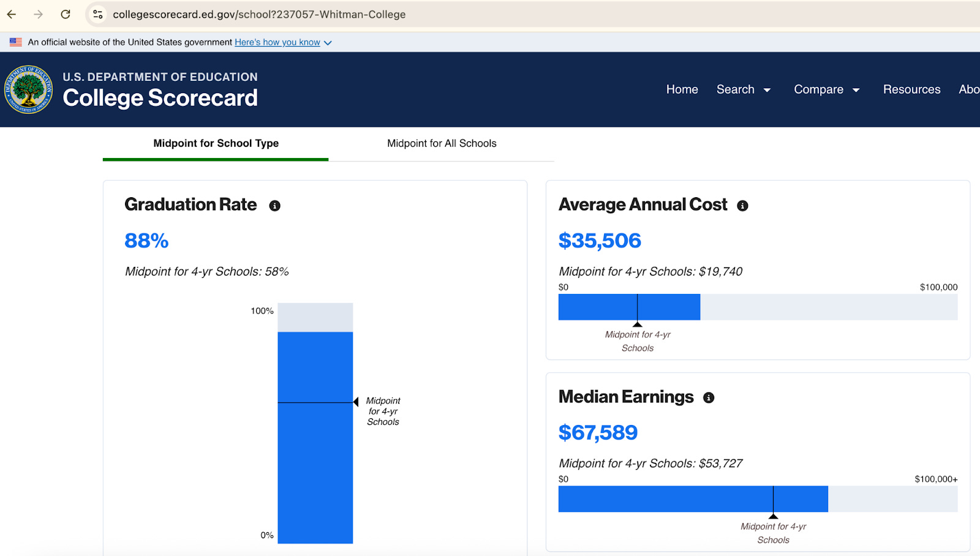Click the official website banner text
The width and height of the screenshot is (980, 556).
point(130,42)
